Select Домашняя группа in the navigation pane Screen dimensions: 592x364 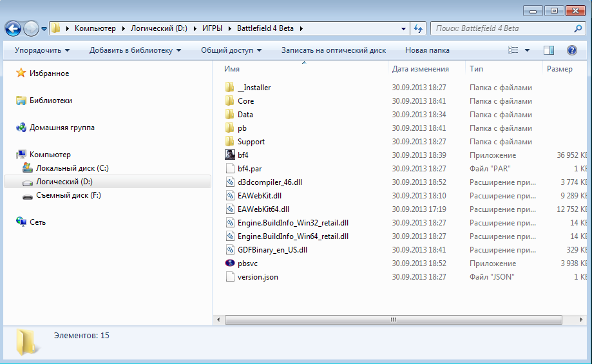[x=62, y=128]
